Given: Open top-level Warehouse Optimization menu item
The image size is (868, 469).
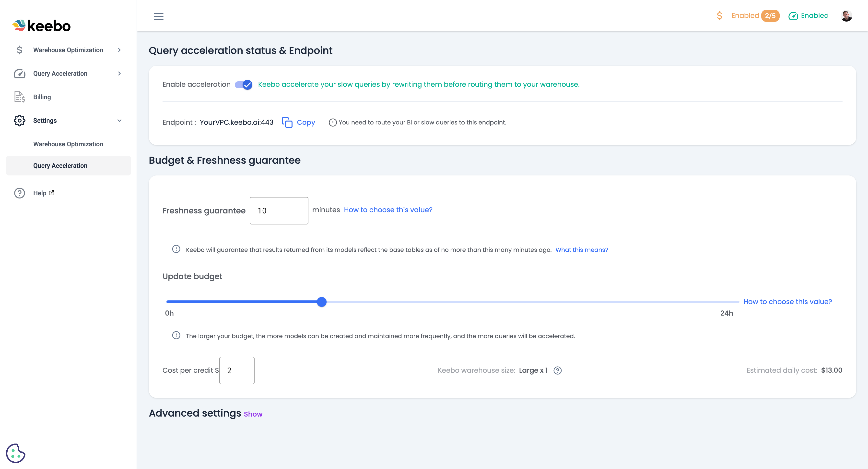Looking at the screenshot, I should click(68, 50).
